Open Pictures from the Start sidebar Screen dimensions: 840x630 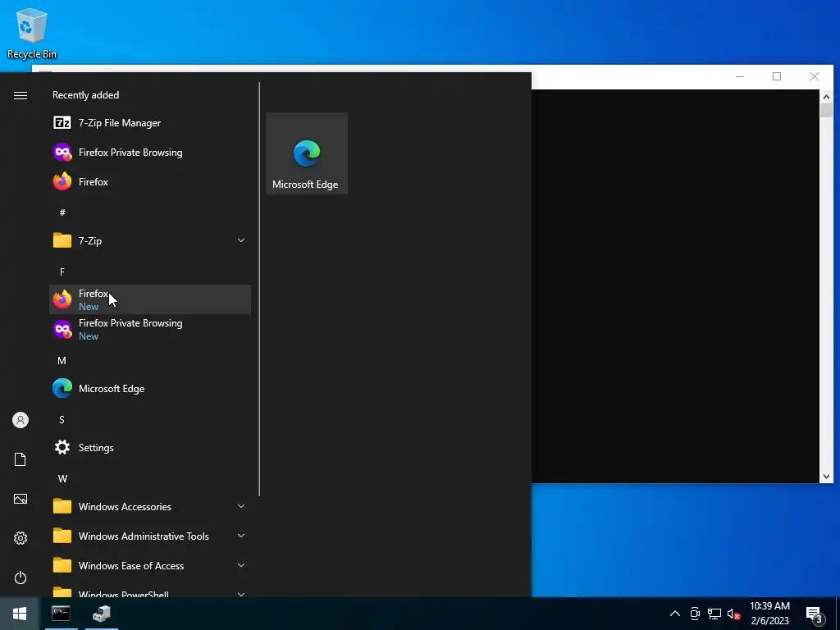21,499
